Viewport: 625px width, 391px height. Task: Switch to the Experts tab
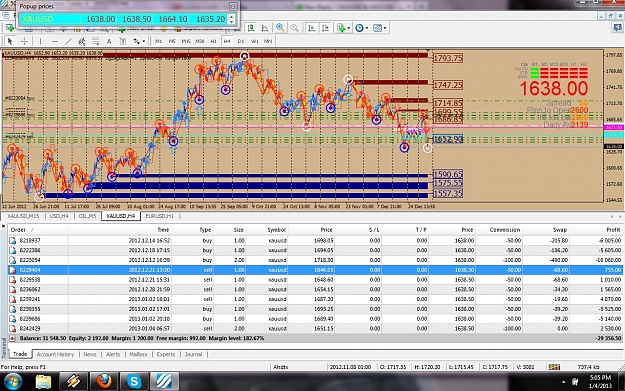pyautogui.click(x=166, y=354)
